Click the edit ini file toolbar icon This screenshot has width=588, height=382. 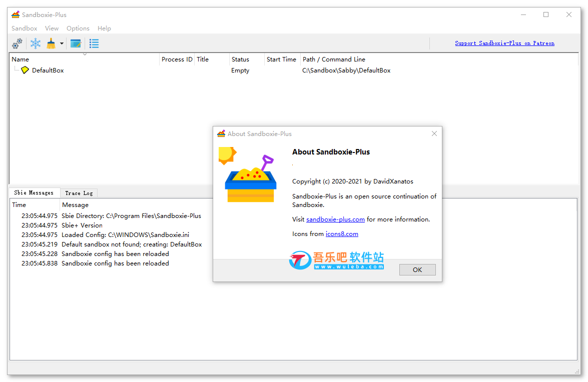pos(76,43)
